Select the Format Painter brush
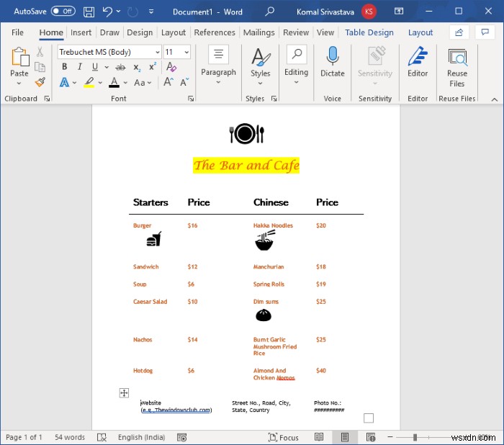 pyautogui.click(x=40, y=82)
